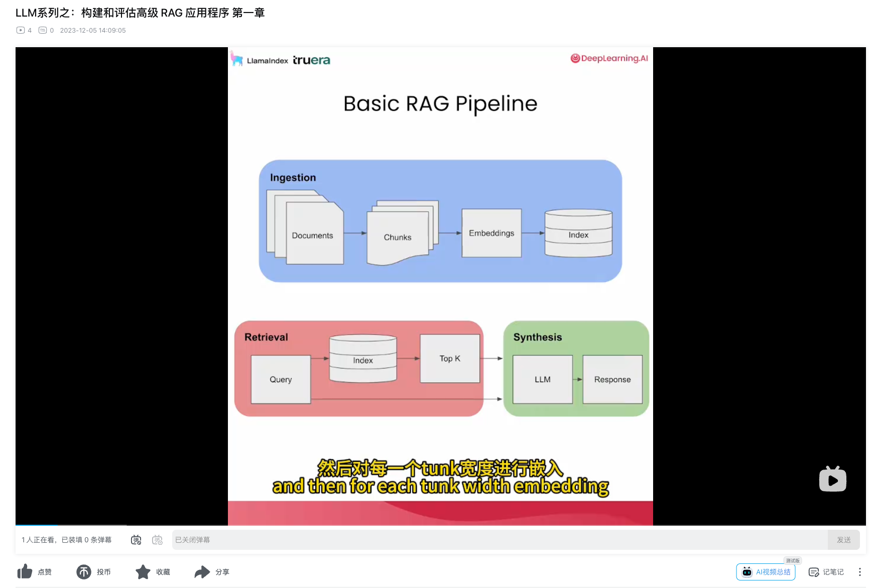Click the thumbs-up like icon
This screenshot has width=874, height=588.
pos(25,571)
